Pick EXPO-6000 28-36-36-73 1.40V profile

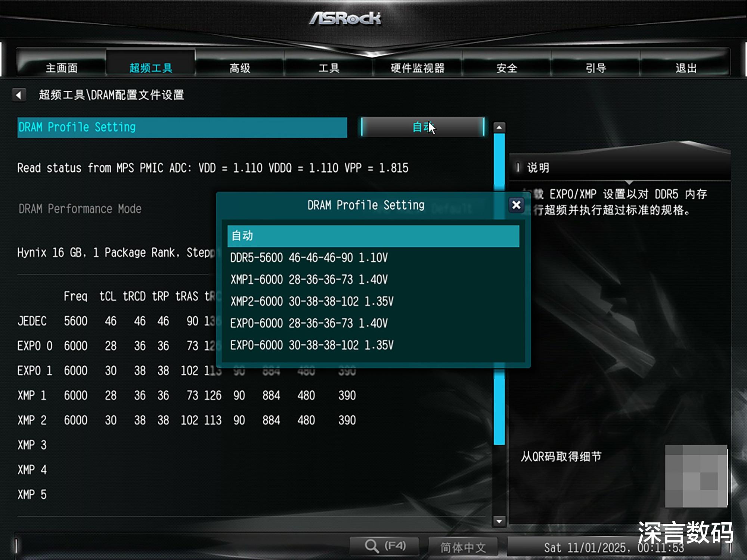[x=373, y=323]
